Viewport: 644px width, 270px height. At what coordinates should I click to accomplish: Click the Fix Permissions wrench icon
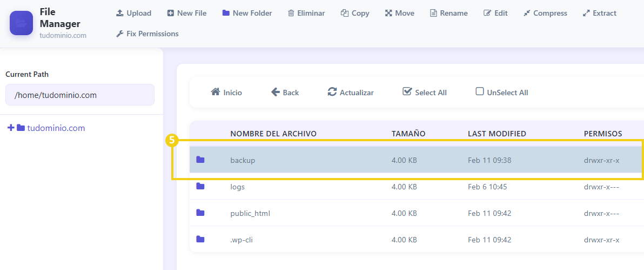pos(120,34)
